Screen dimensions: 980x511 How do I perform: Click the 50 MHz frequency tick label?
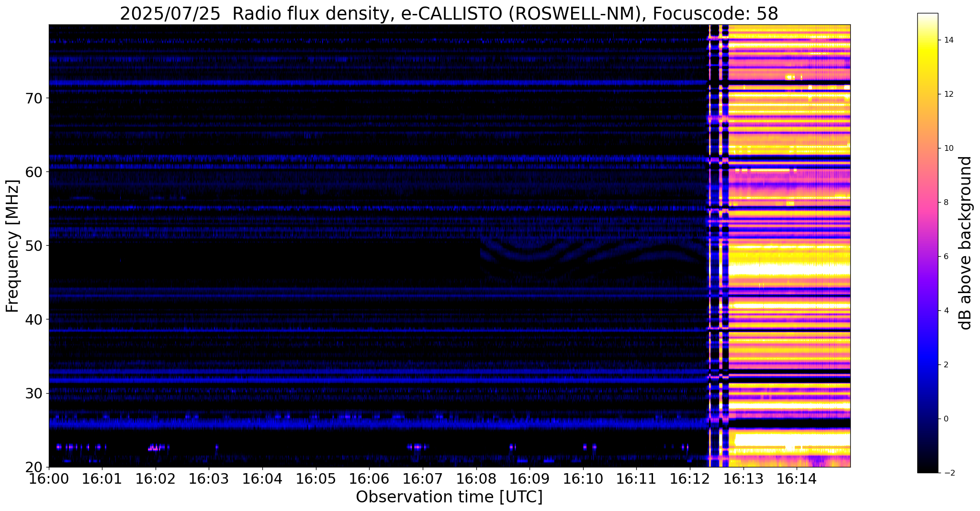point(34,246)
